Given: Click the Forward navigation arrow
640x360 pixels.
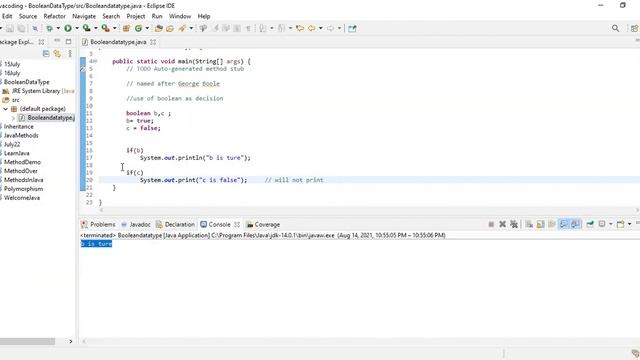Looking at the screenshot, I should coord(330,28).
